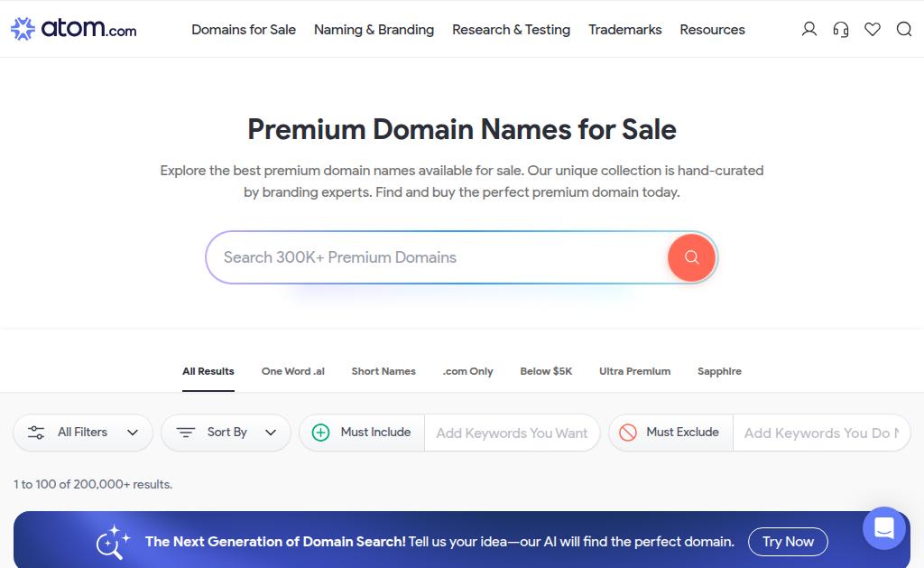Focus the Search 300K+ Premium Domains field

point(436,257)
